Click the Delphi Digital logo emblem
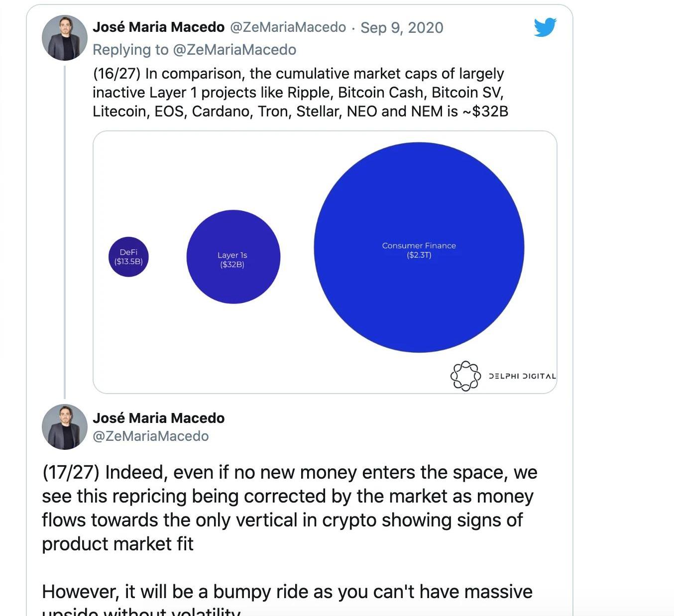 (465, 376)
